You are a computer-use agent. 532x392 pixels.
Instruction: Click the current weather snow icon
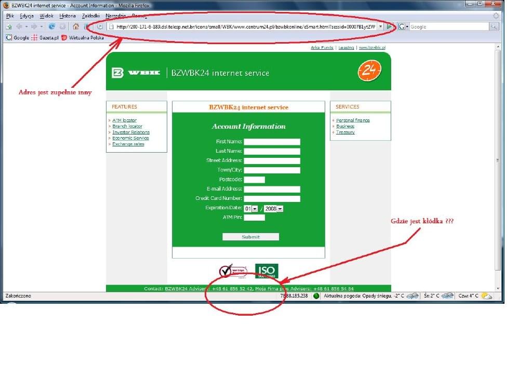pos(412,296)
